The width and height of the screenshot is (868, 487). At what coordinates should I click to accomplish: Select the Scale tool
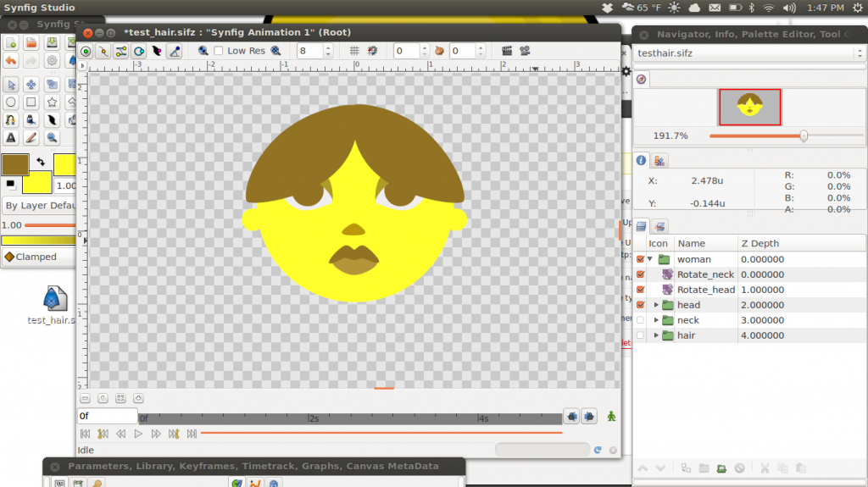tap(52, 85)
